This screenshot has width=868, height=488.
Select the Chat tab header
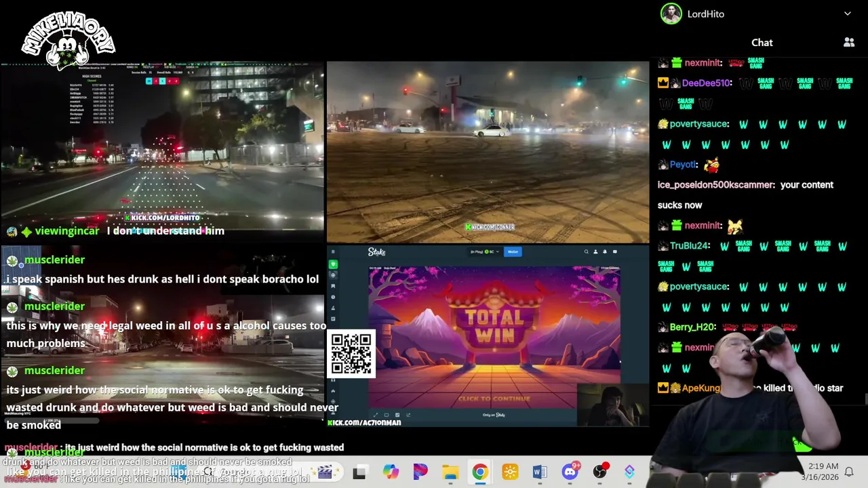(x=762, y=42)
